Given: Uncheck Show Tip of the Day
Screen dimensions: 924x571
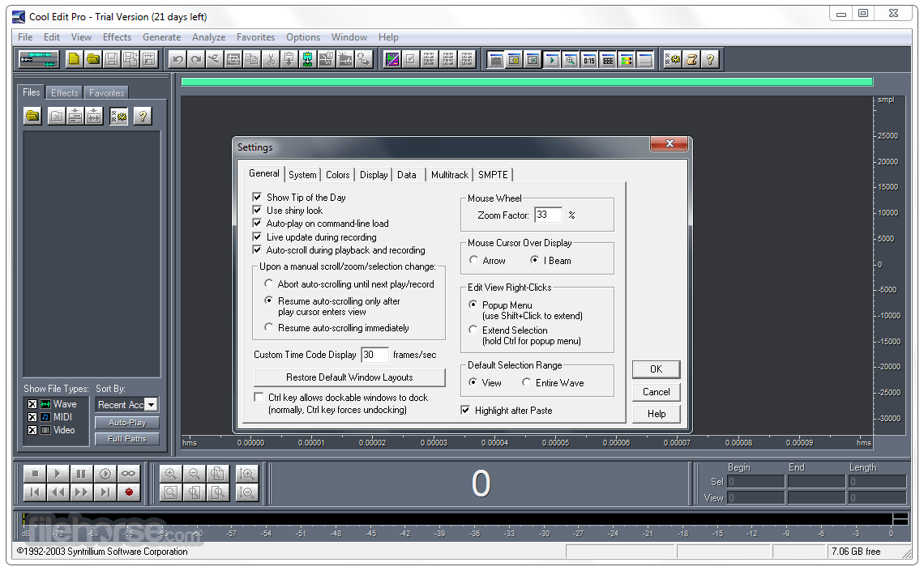Looking at the screenshot, I should pyautogui.click(x=257, y=197).
